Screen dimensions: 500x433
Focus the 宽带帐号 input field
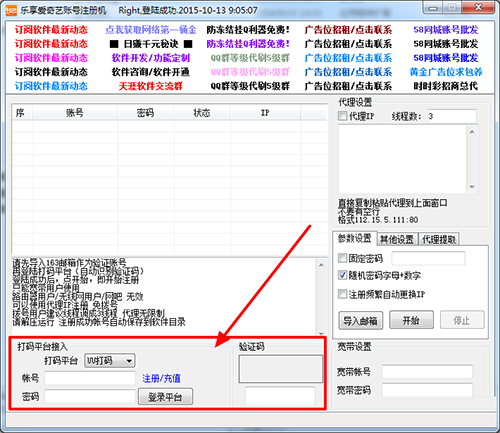coord(427,372)
